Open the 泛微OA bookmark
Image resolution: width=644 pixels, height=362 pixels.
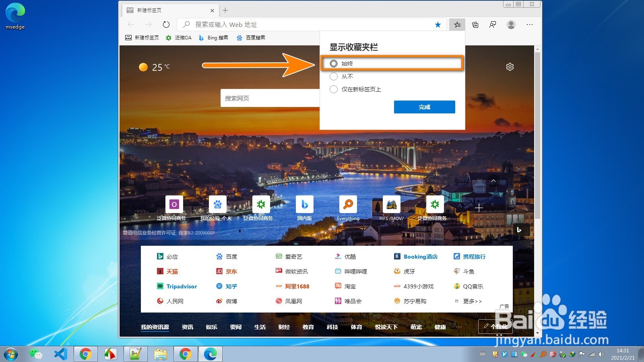(178, 37)
